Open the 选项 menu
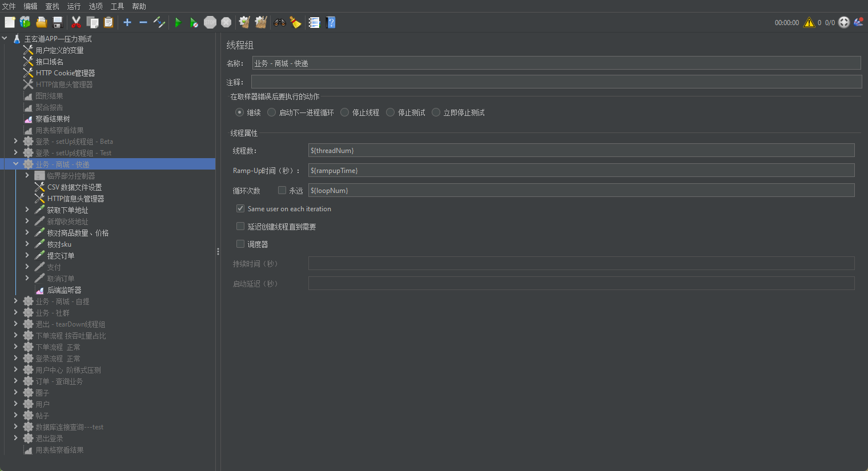 tap(95, 6)
